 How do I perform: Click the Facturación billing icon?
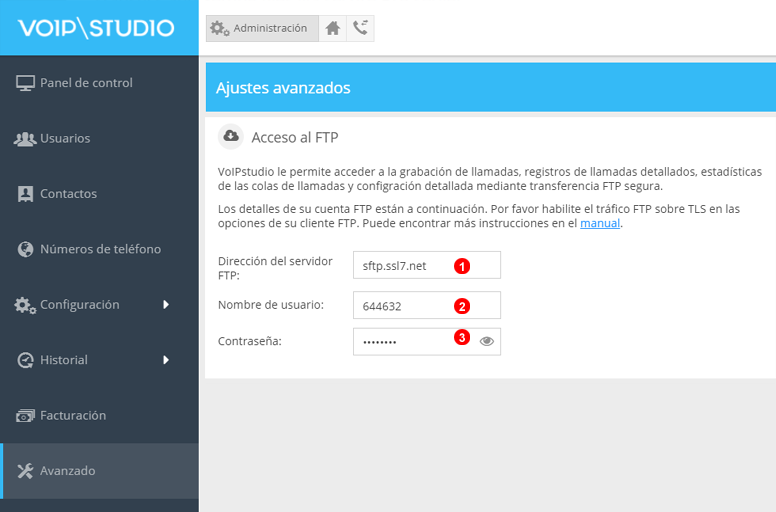point(26,415)
